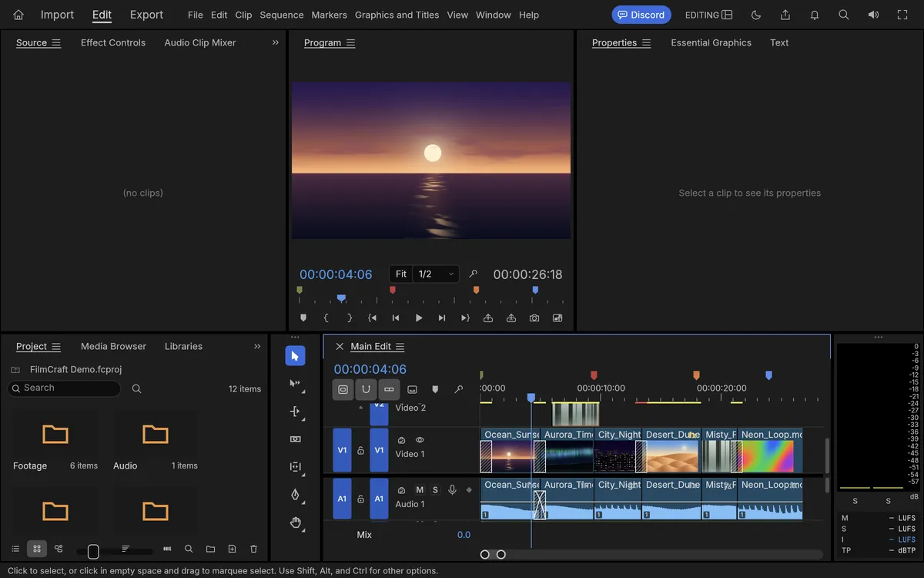
Task: Export frame with the camera icon
Action: tap(534, 318)
